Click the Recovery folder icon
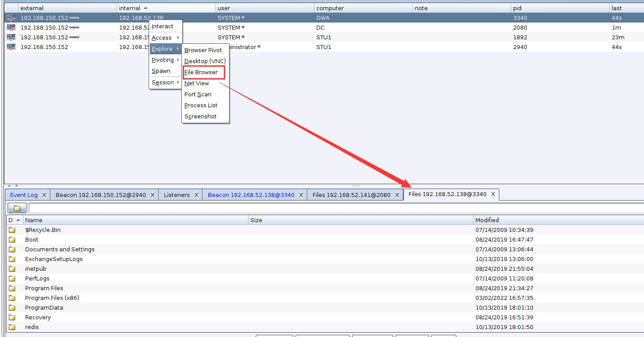644x337 pixels. coord(12,317)
